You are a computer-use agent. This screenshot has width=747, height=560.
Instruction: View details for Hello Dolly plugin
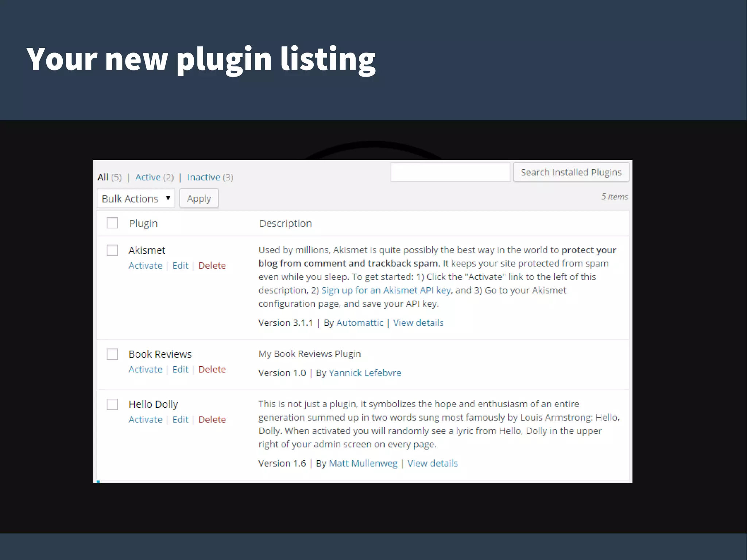pos(432,463)
